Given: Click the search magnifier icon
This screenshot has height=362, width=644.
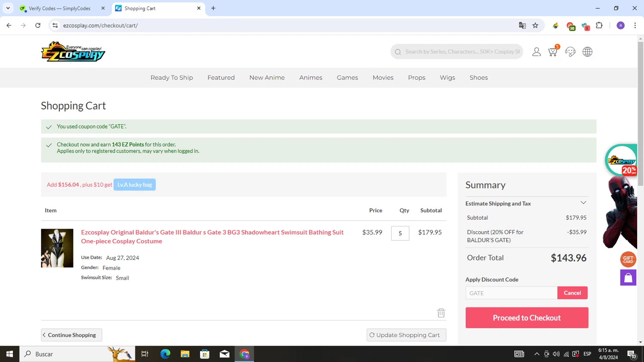Looking at the screenshot, I should point(398,52).
